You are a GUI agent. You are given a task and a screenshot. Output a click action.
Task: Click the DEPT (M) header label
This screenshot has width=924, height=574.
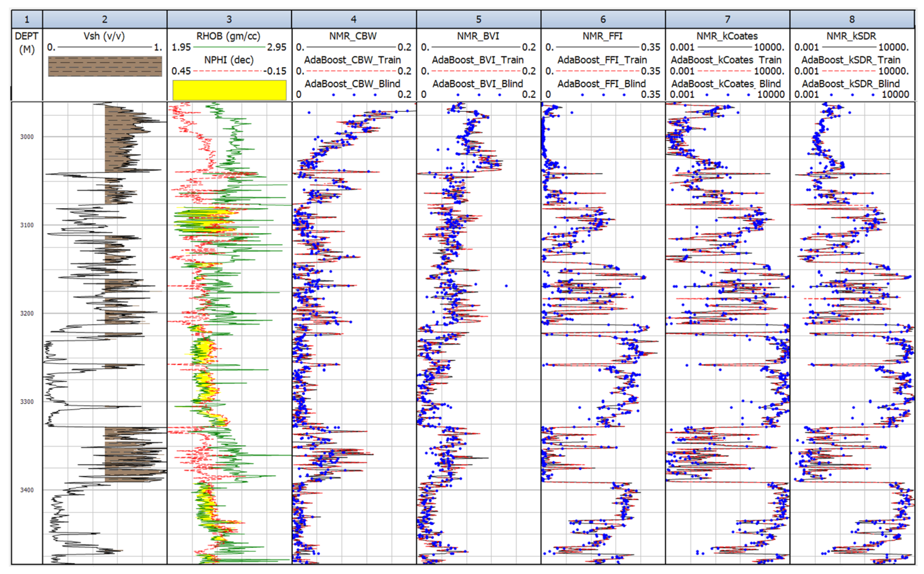pos(26,43)
